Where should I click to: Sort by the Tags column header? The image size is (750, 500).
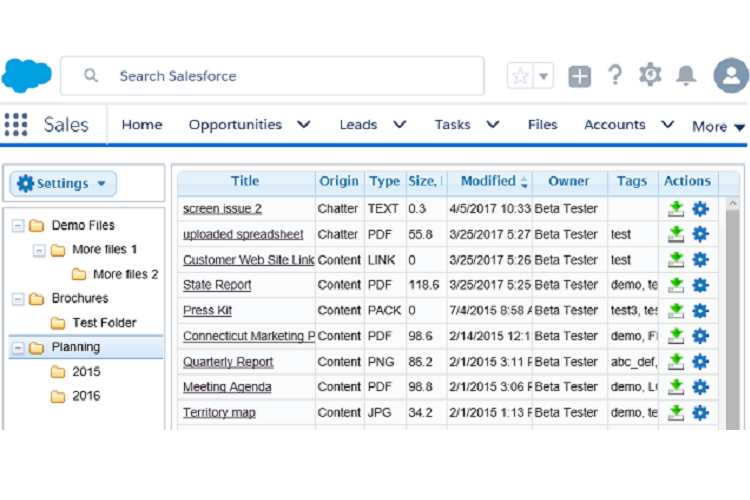[632, 181]
